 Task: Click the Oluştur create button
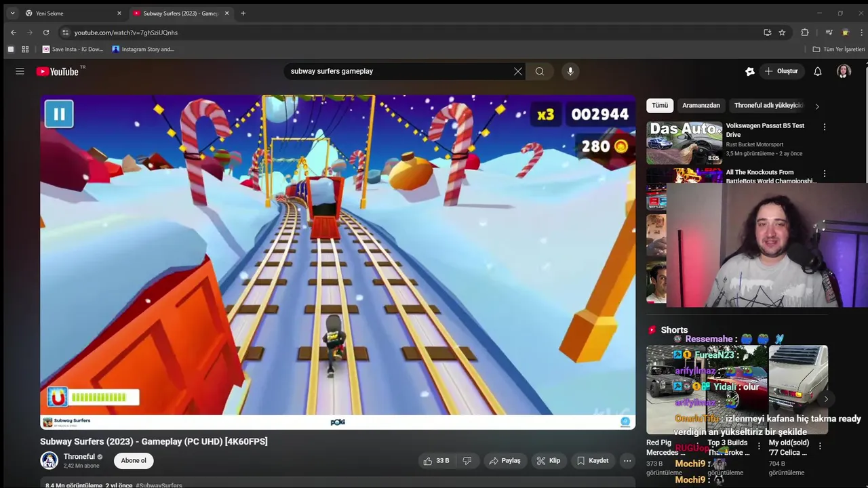[x=781, y=71]
